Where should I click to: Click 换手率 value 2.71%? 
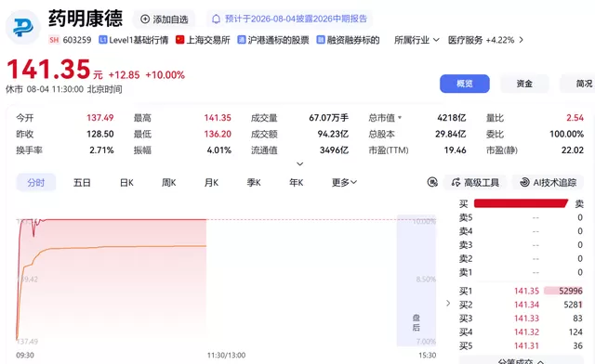click(x=101, y=150)
